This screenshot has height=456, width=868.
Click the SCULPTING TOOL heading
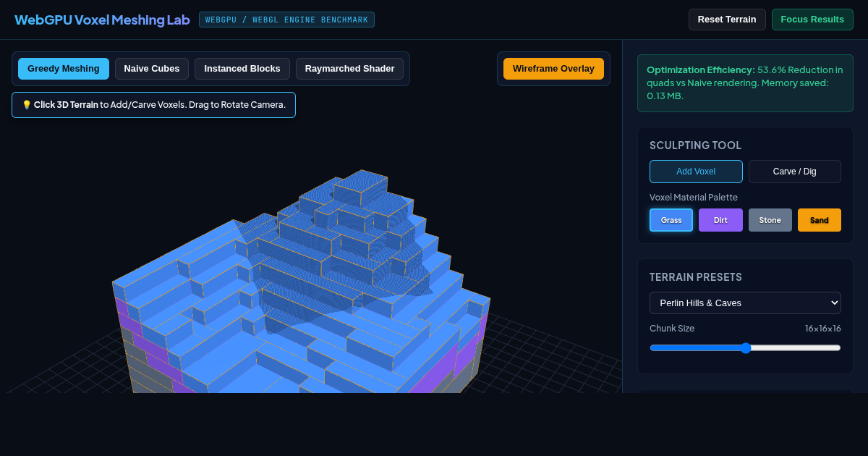(695, 145)
